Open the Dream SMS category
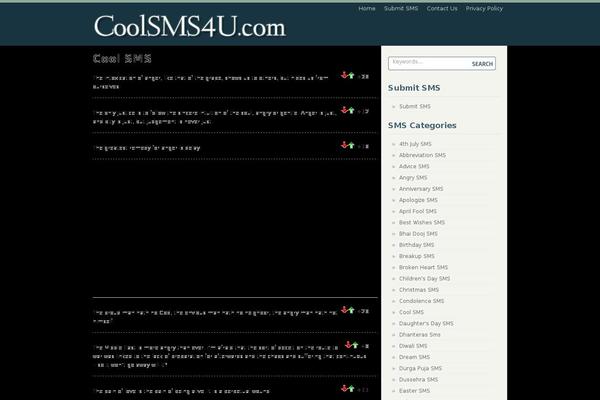 point(414,357)
